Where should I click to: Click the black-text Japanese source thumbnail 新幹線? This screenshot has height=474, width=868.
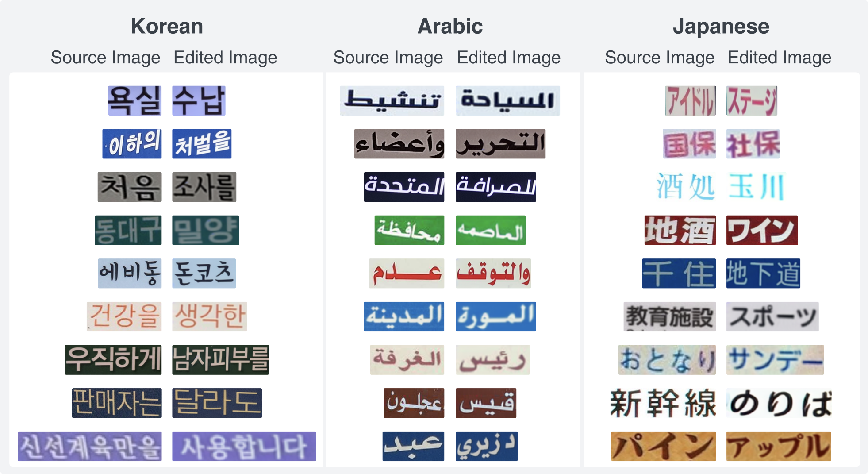pyautogui.click(x=663, y=403)
